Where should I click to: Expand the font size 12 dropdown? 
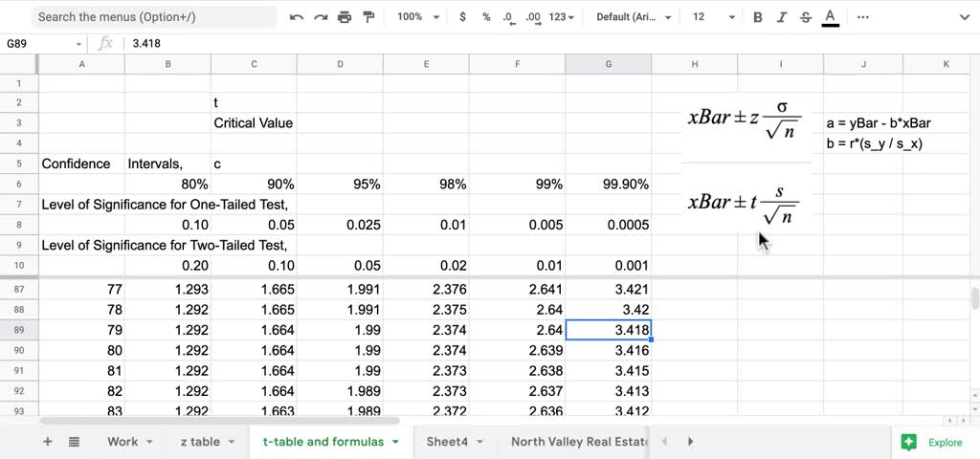[713, 17]
